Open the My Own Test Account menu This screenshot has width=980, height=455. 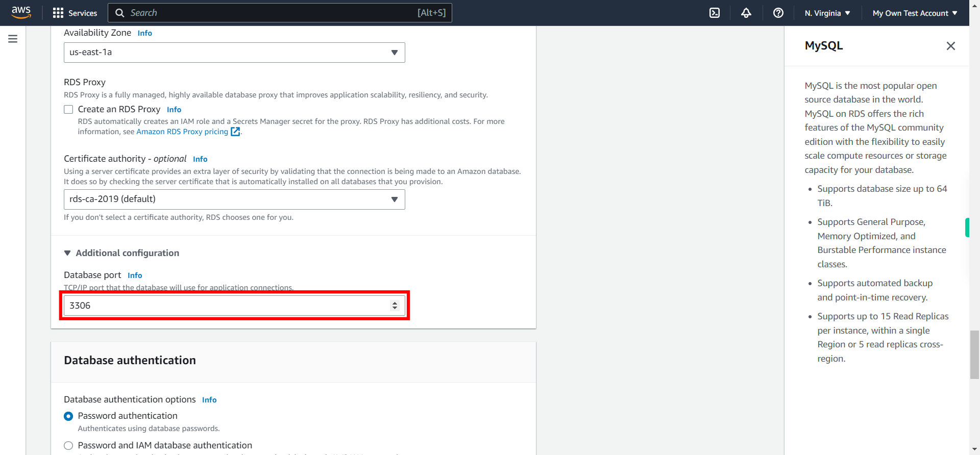point(915,13)
